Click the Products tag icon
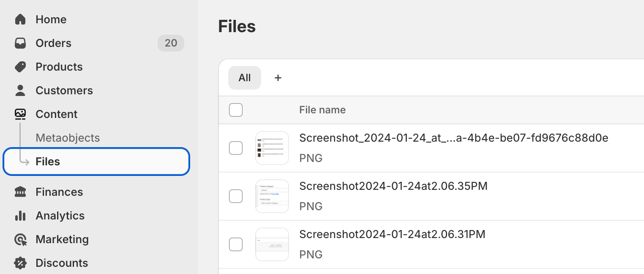Image resolution: width=644 pixels, height=274 pixels. coord(20,67)
